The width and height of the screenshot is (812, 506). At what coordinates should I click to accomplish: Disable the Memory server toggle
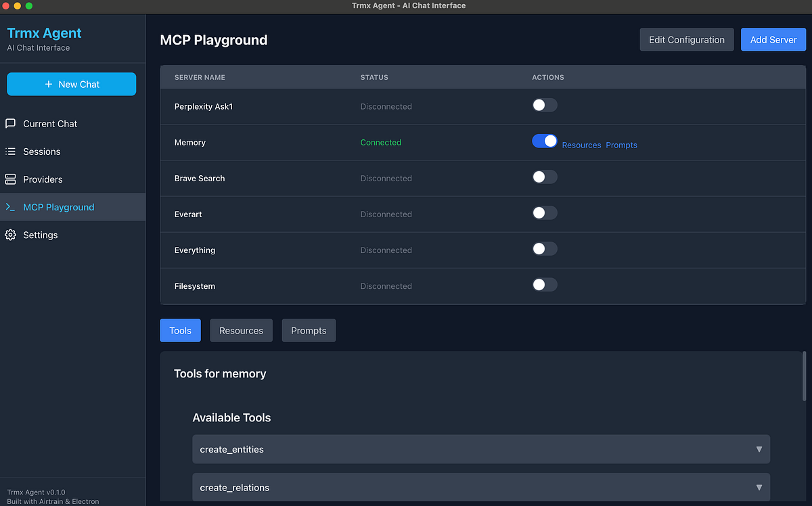[x=545, y=141]
